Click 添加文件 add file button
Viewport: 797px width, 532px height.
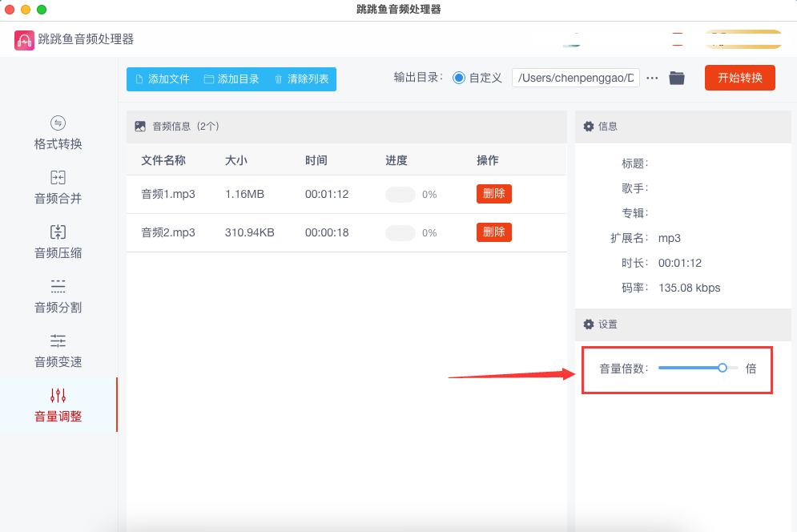163,79
